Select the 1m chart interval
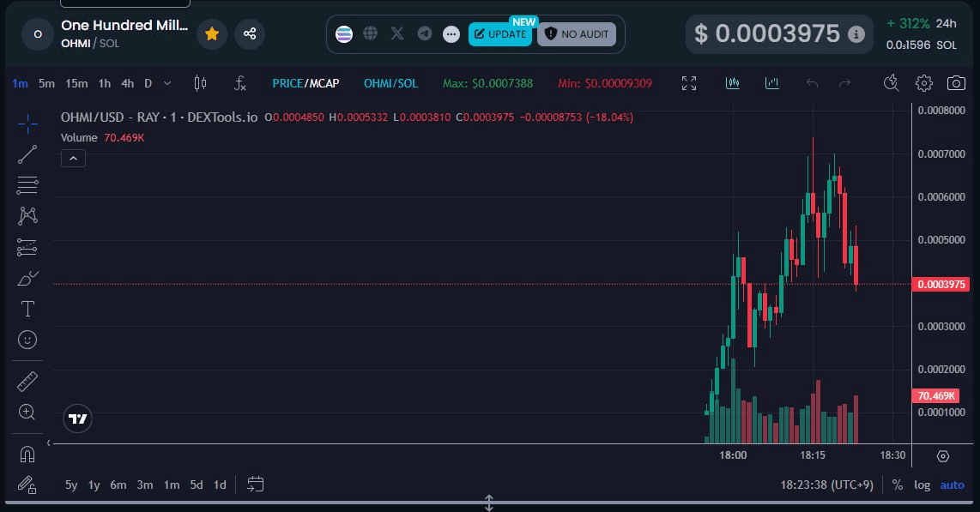The height and width of the screenshot is (512, 980). pos(20,83)
